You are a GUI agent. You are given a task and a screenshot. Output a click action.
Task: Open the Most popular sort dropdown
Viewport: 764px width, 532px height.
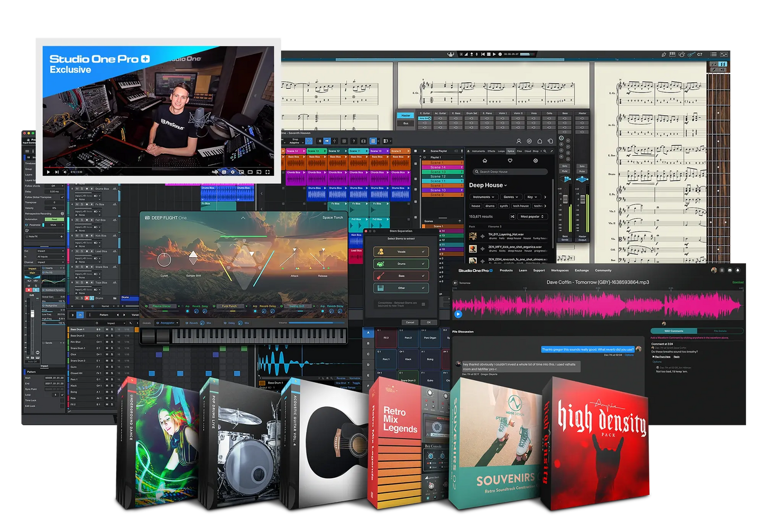532,217
